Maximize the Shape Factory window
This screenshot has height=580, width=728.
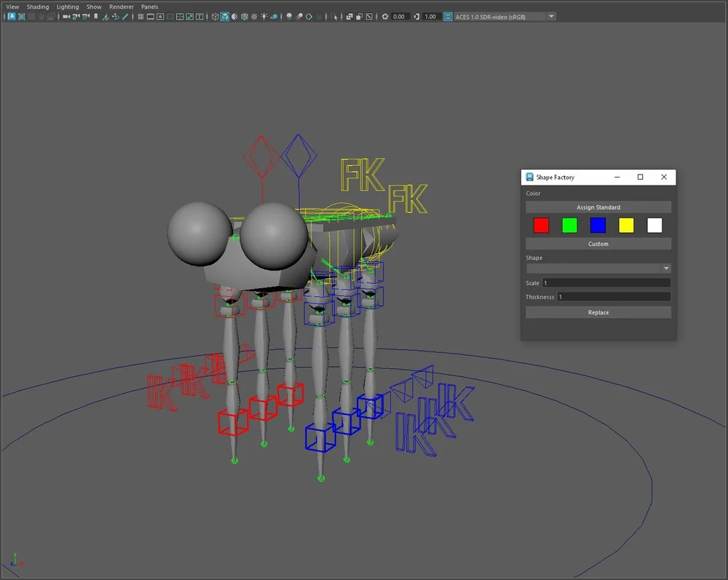point(640,177)
